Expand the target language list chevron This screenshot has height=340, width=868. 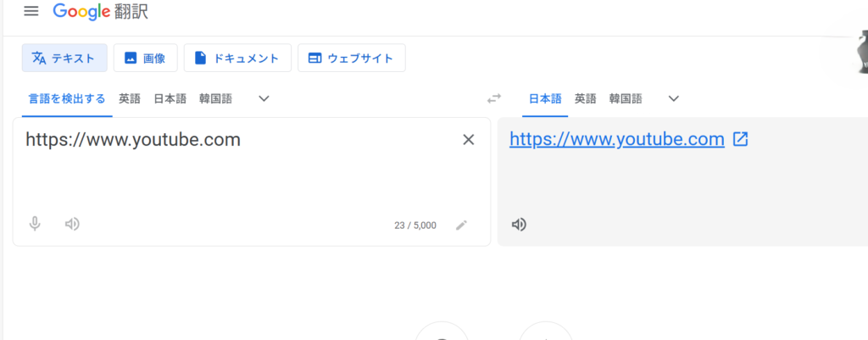click(673, 99)
